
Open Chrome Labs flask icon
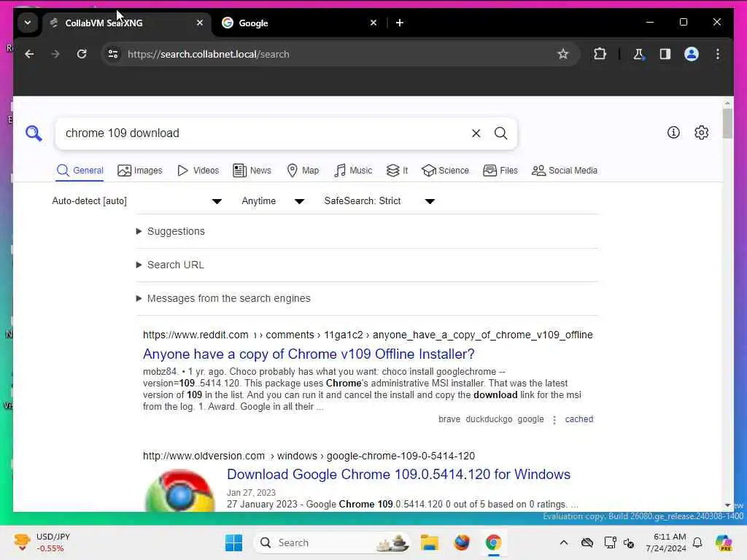point(638,54)
